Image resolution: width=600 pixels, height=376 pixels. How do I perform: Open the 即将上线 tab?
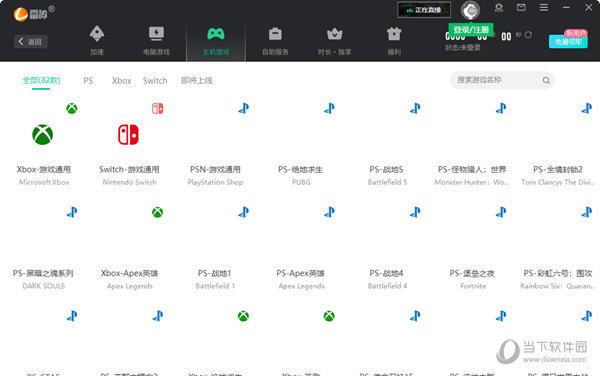[x=197, y=80]
